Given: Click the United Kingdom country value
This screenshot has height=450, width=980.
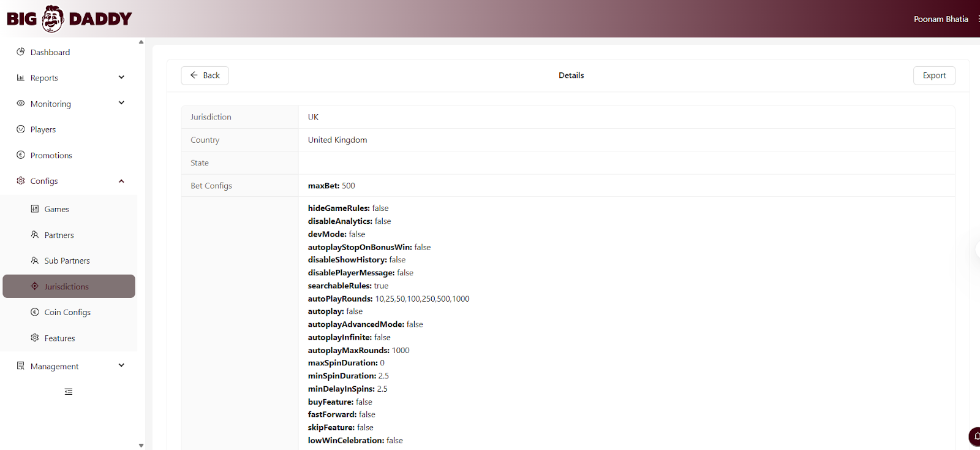Looking at the screenshot, I should pyautogui.click(x=337, y=140).
